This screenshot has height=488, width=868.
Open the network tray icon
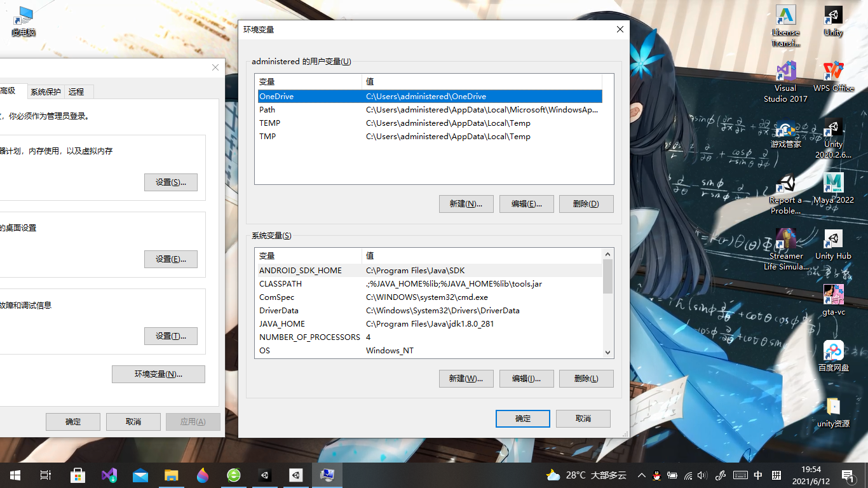687,475
